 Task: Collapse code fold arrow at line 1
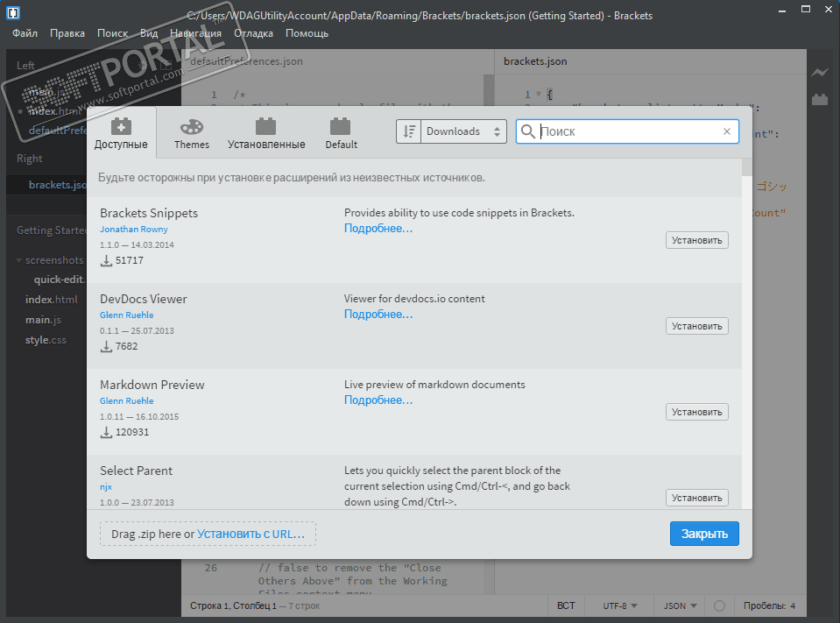click(539, 95)
